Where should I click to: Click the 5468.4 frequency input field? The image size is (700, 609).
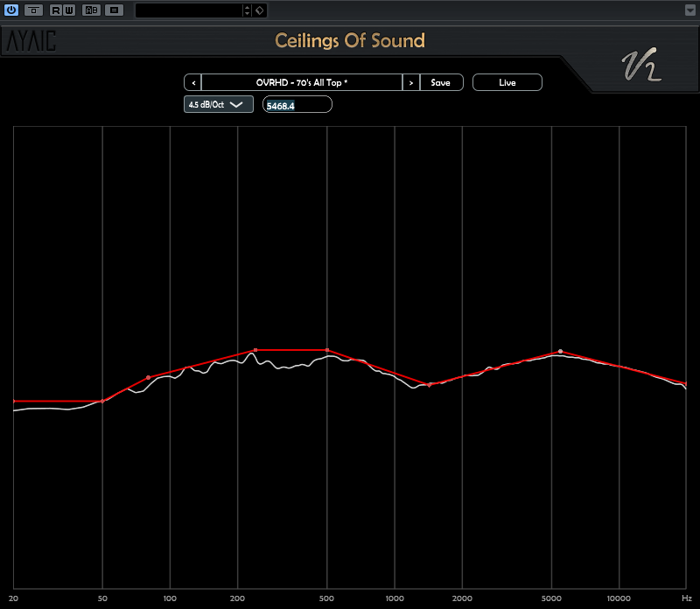point(297,104)
